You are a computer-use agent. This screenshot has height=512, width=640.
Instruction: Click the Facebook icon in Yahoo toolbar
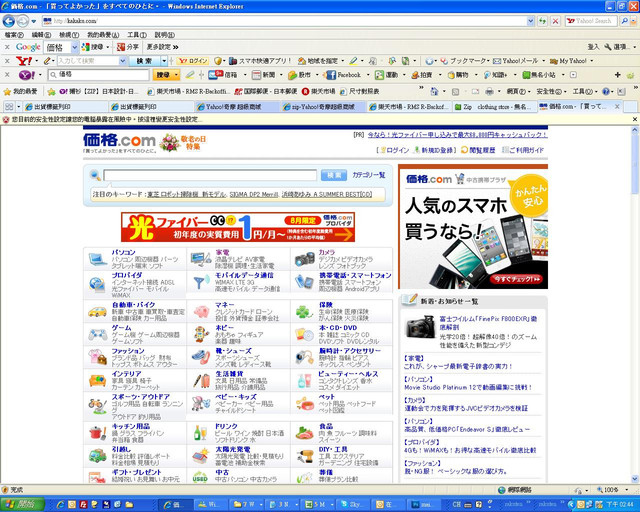(331, 75)
